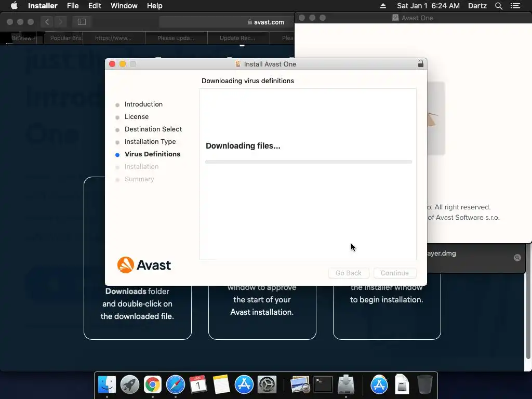Click the downloading files progress bar
Viewport: 532px width, 399px height.
[x=309, y=162]
